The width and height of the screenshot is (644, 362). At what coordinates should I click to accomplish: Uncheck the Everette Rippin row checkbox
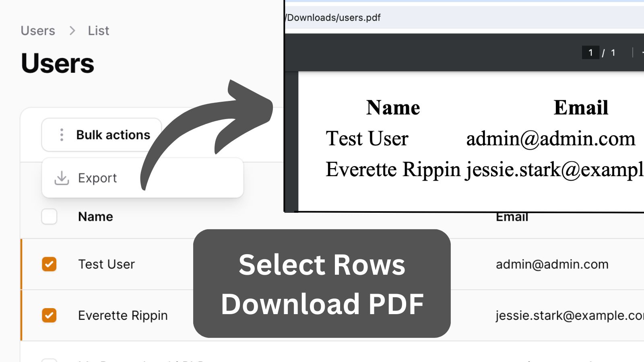tap(49, 315)
